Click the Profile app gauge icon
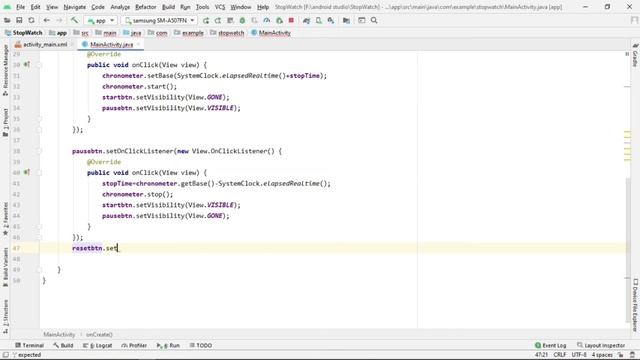The width and height of the screenshot is (640, 360). point(267,20)
